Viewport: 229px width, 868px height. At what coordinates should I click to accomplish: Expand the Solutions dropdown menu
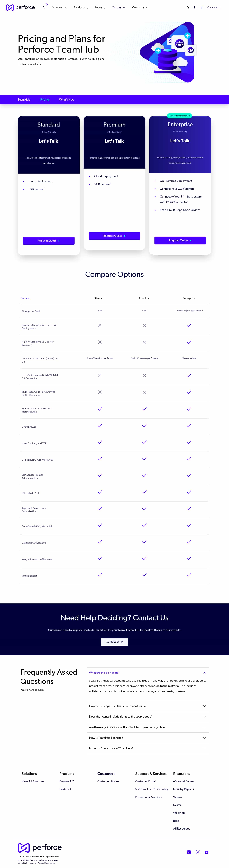60,7
